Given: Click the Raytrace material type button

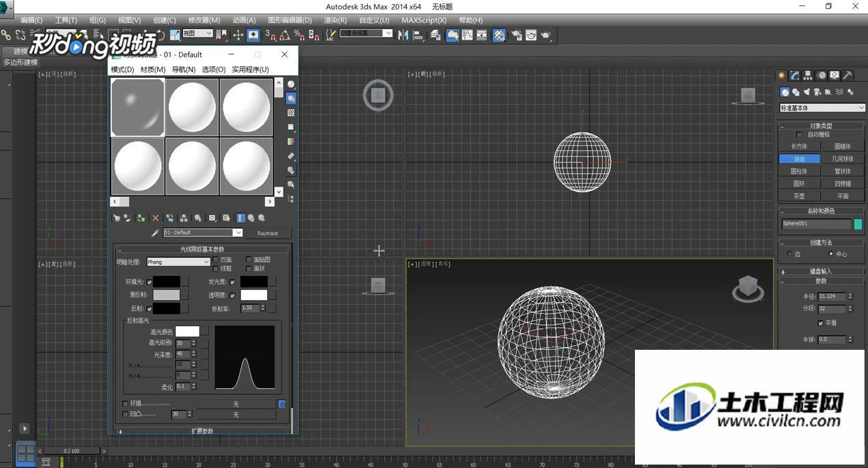Looking at the screenshot, I should [x=268, y=233].
